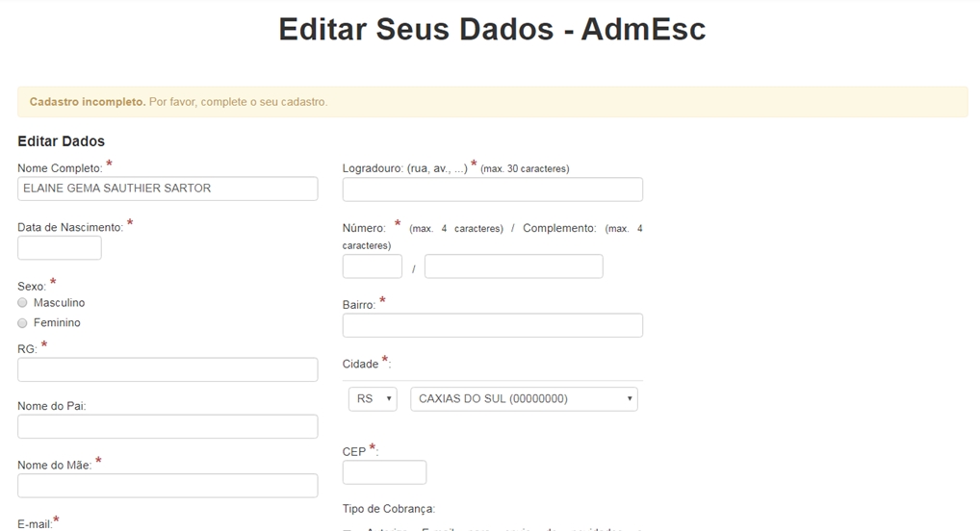Select the Feminino radio button

pyautogui.click(x=23, y=323)
